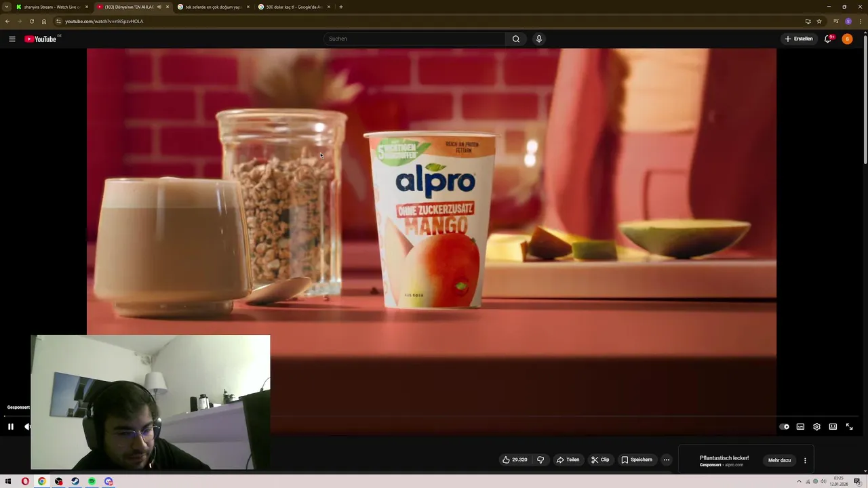Mute the YouTube tab via its speaker icon

(x=159, y=7)
